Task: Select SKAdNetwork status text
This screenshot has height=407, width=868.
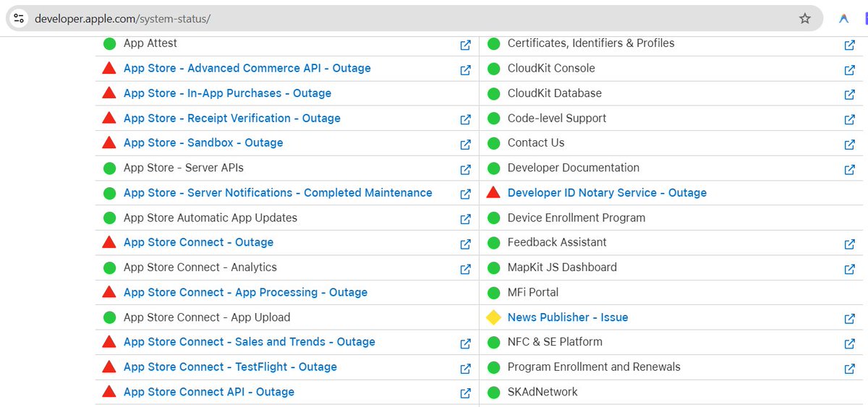Action: coord(542,392)
